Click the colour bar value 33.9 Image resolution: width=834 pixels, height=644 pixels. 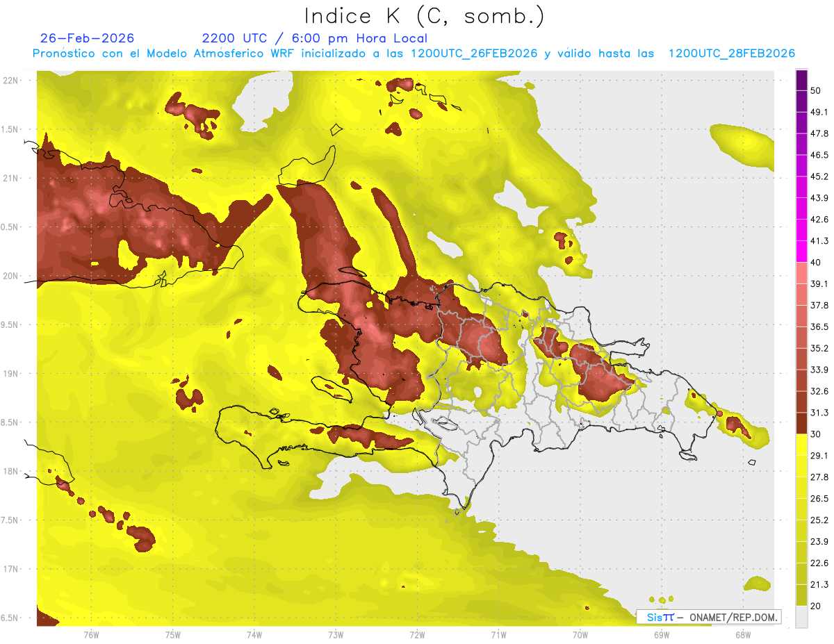click(x=820, y=370)
